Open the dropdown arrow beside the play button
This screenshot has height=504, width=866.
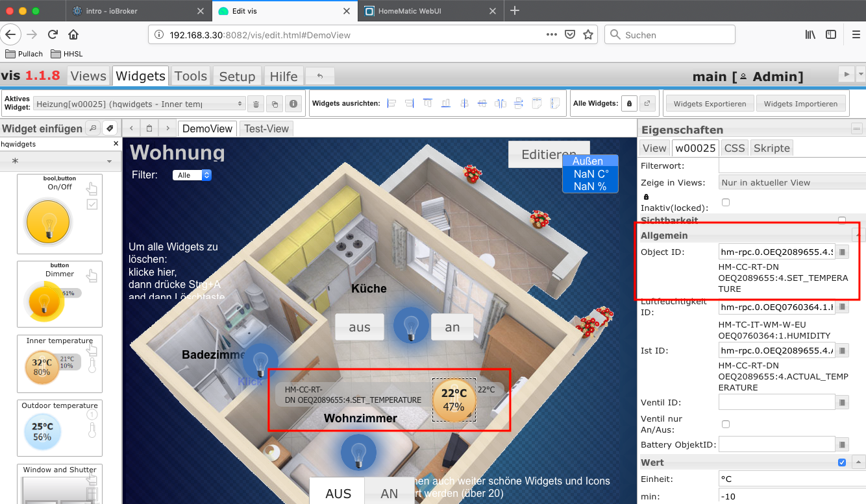[861, 75]
